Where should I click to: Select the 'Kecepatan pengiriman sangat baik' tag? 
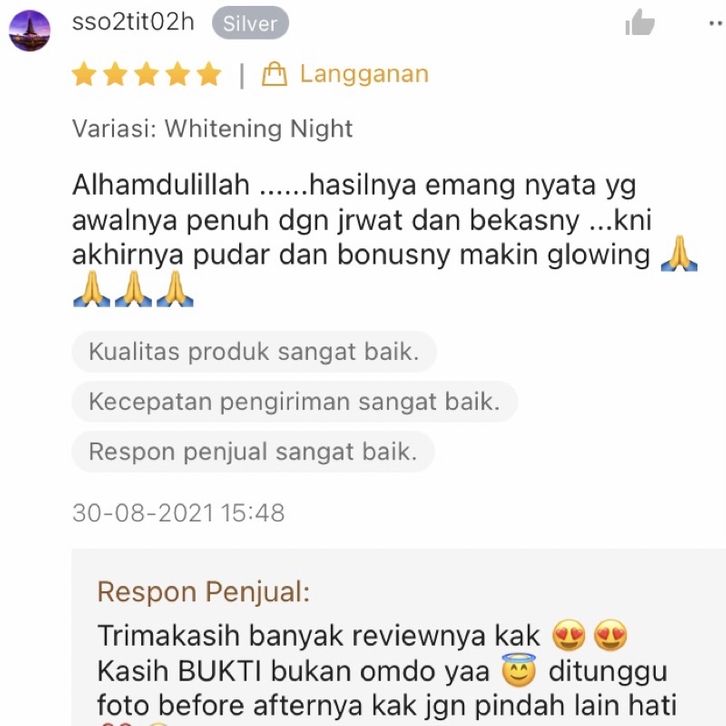(x=294, y=401)
